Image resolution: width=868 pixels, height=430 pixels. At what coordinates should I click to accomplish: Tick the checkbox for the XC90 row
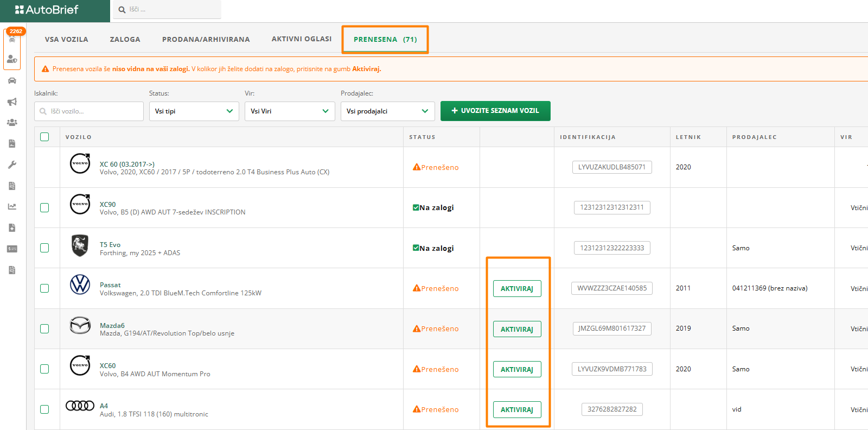click(44, 207)
